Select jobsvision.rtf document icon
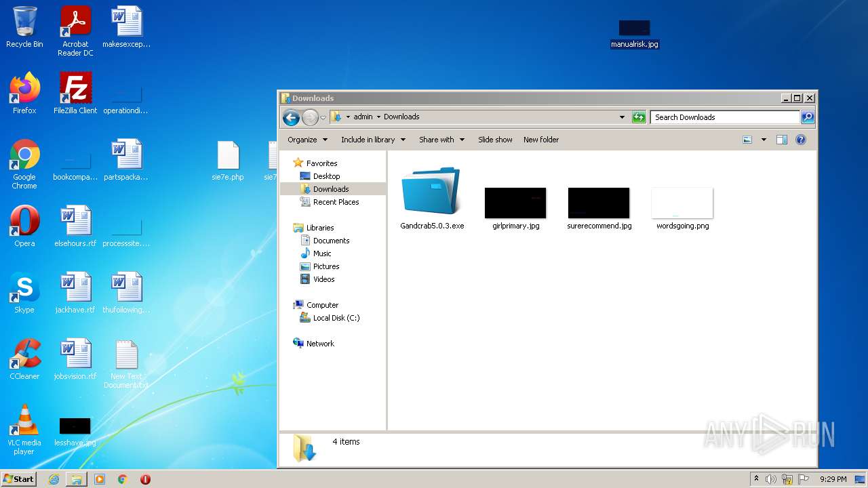This screenshot has height=488, width=868. tap(75, 359)
